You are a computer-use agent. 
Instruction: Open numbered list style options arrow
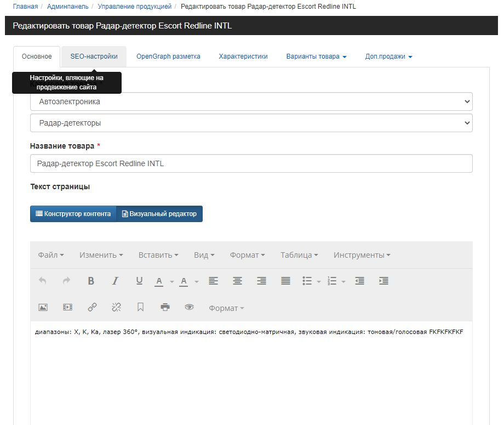pos(343,282)
